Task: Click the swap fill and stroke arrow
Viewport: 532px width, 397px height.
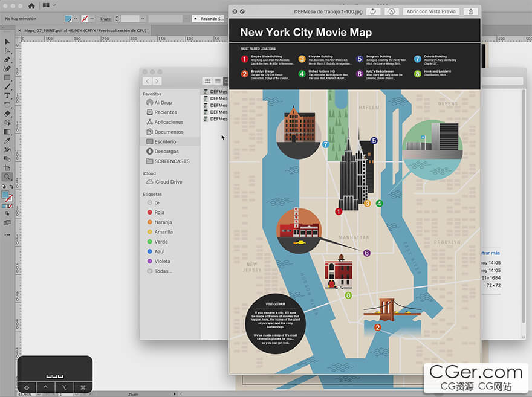Action: coord(11,187)
